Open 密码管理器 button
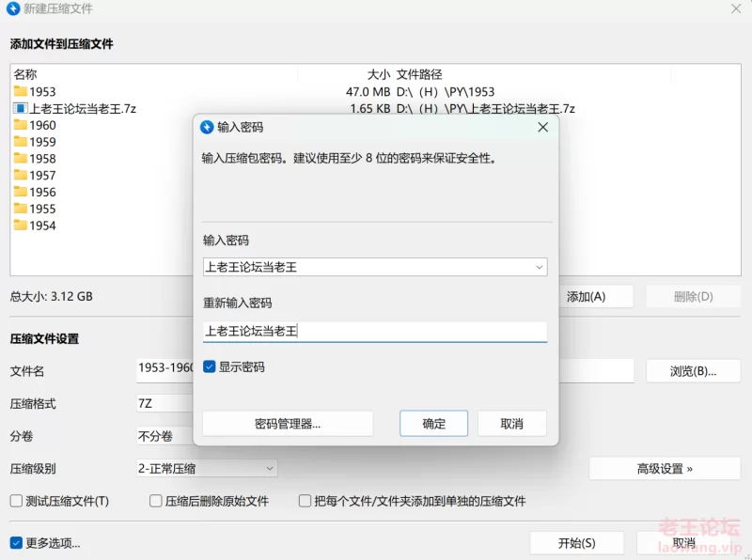Screen dimensions: 752x560 coord(288,424)
